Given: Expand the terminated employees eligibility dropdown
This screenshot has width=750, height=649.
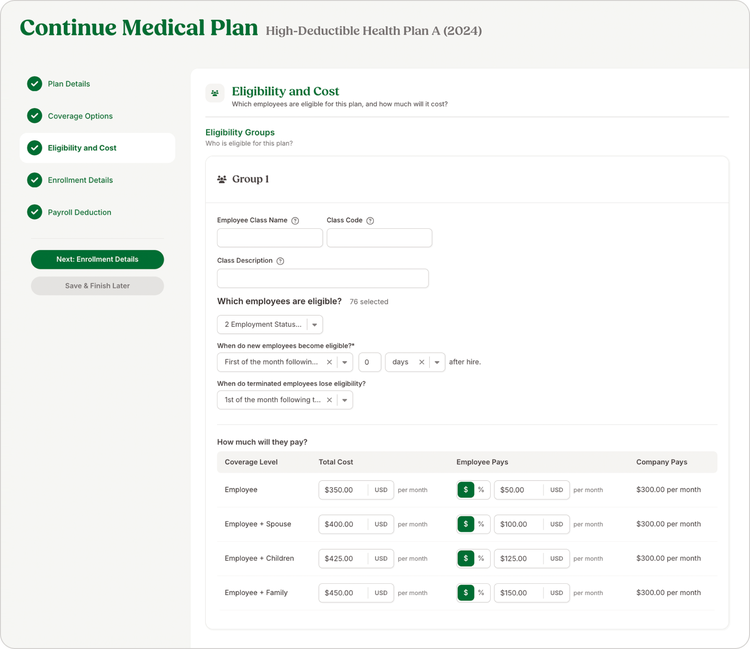Looking at the screenshot, I should click(x=345, y=400).
